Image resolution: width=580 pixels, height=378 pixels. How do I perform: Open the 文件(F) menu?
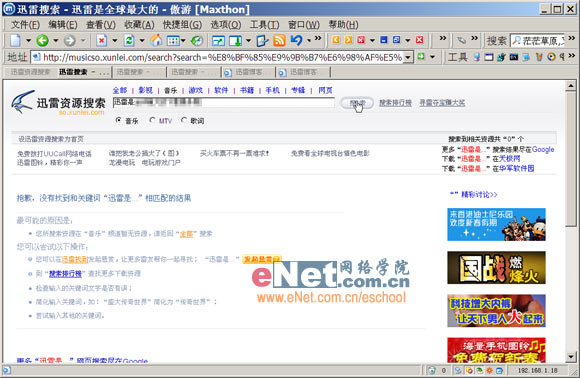(x=25, y=25)
